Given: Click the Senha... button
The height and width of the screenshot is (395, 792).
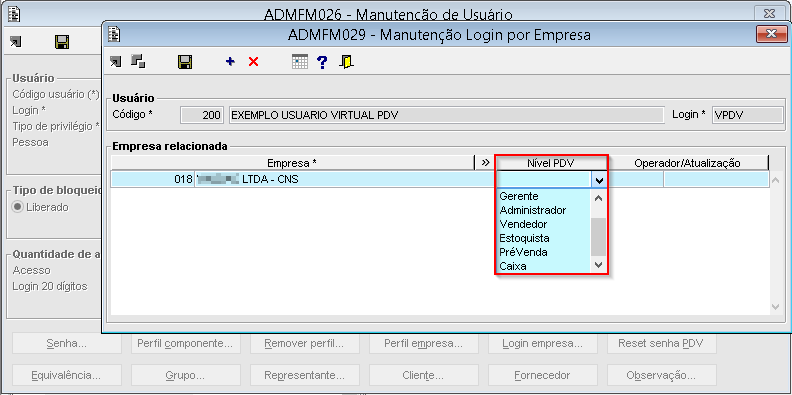Looking at the screenshot, I should tap(67, 344).
